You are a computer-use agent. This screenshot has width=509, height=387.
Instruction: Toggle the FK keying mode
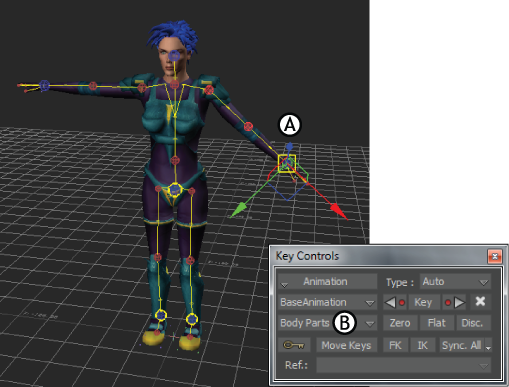click(395, 345)
